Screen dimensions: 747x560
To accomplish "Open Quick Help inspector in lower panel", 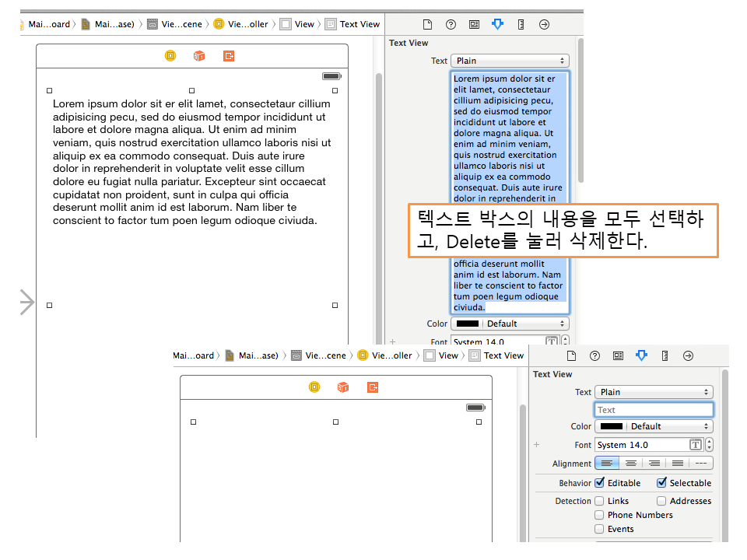I will pos(594,355).
